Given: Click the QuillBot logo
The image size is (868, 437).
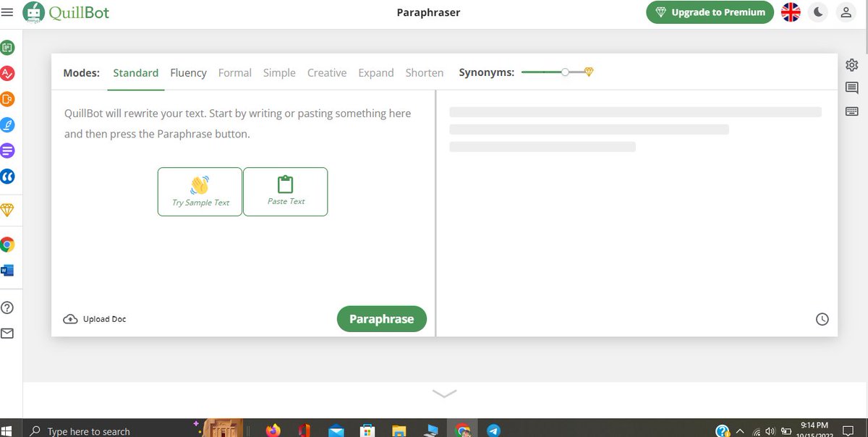Looking at the screenshot, I should (x=67, y=12).
